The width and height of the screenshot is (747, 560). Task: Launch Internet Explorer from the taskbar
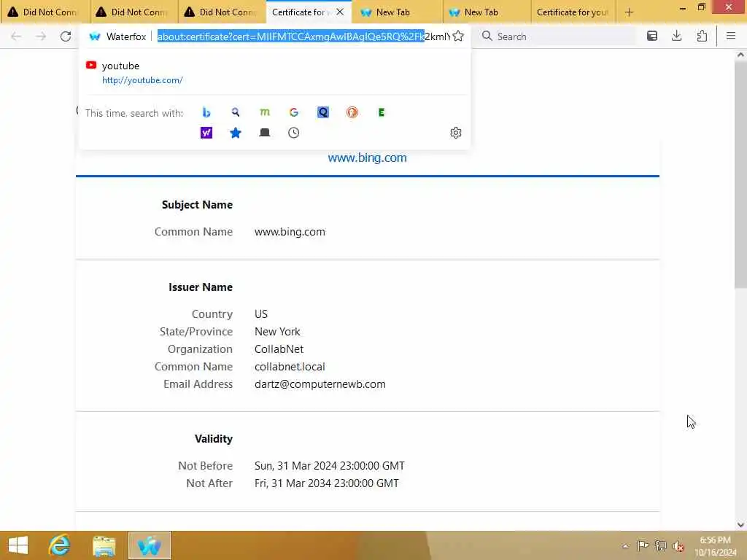point(60,545)
